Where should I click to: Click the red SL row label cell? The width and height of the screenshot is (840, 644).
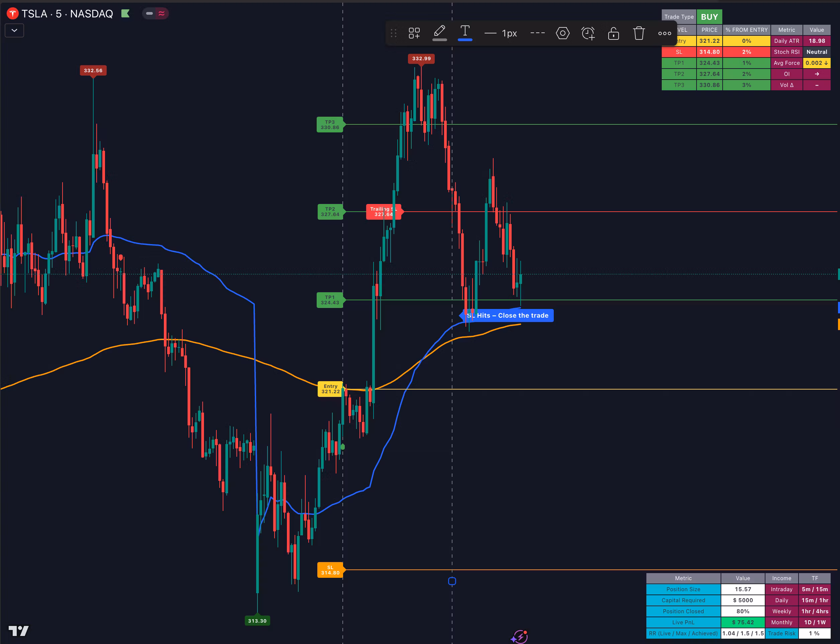click(679, 52)
